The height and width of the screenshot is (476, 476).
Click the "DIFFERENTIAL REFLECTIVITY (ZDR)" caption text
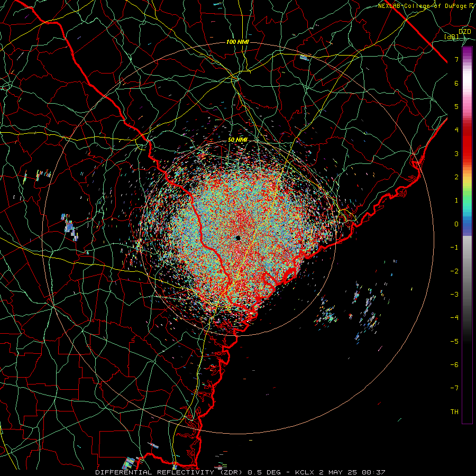pyautogui.click(x=169, y=472)
